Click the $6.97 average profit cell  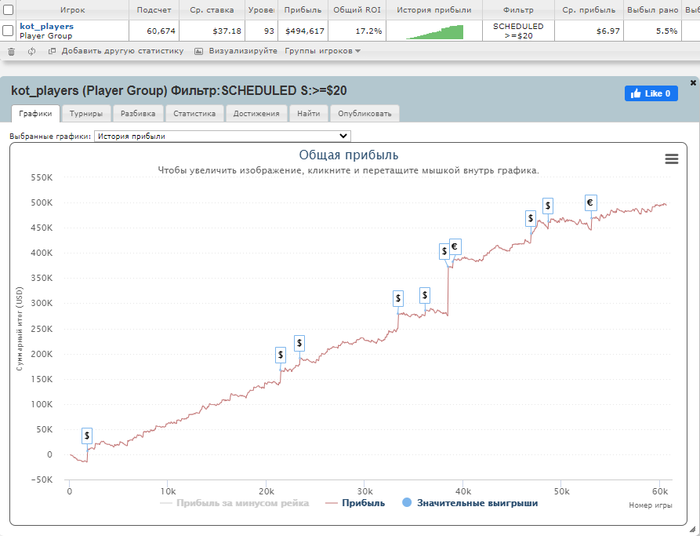(x=589, y=31)
